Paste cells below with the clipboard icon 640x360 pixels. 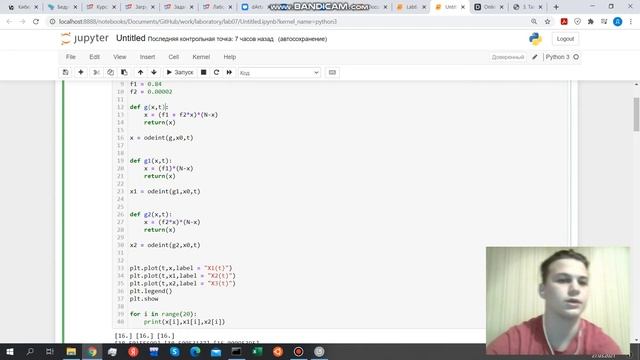tap(124, 72)
